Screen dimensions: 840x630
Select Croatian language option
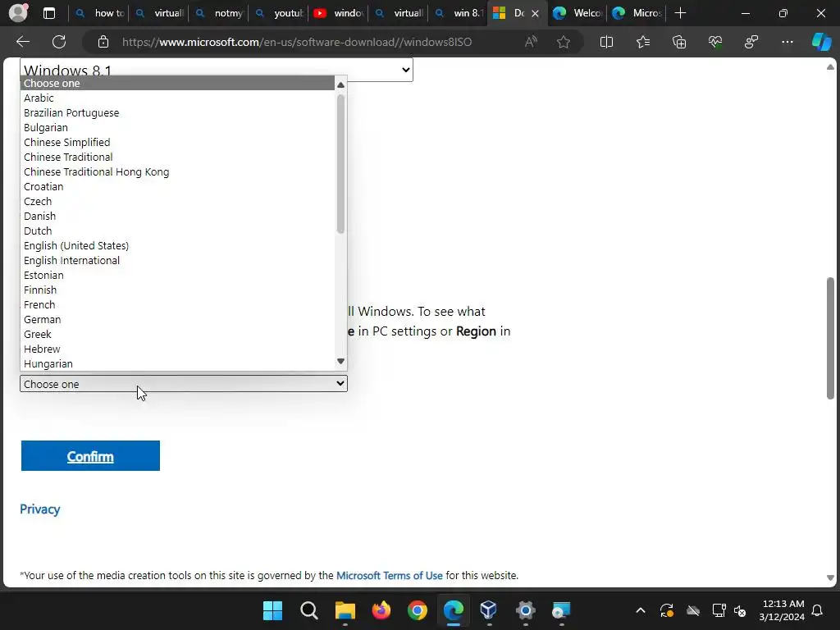[177, 186]
